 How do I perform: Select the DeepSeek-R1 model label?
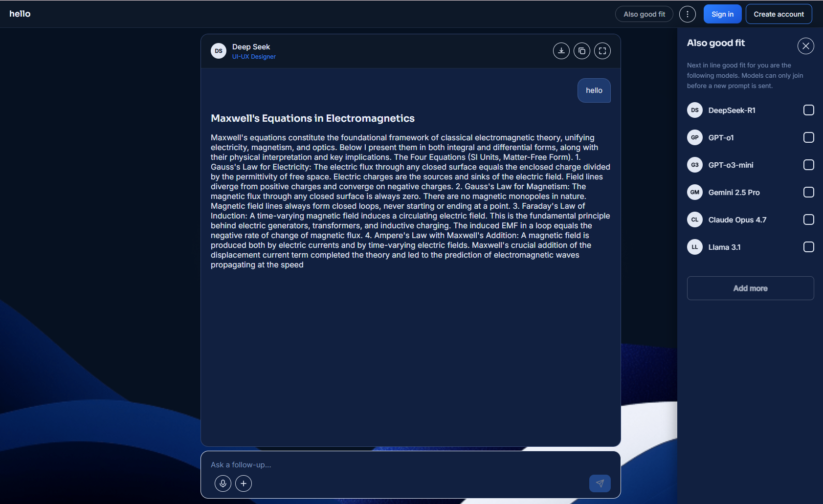tap(732, 110)
